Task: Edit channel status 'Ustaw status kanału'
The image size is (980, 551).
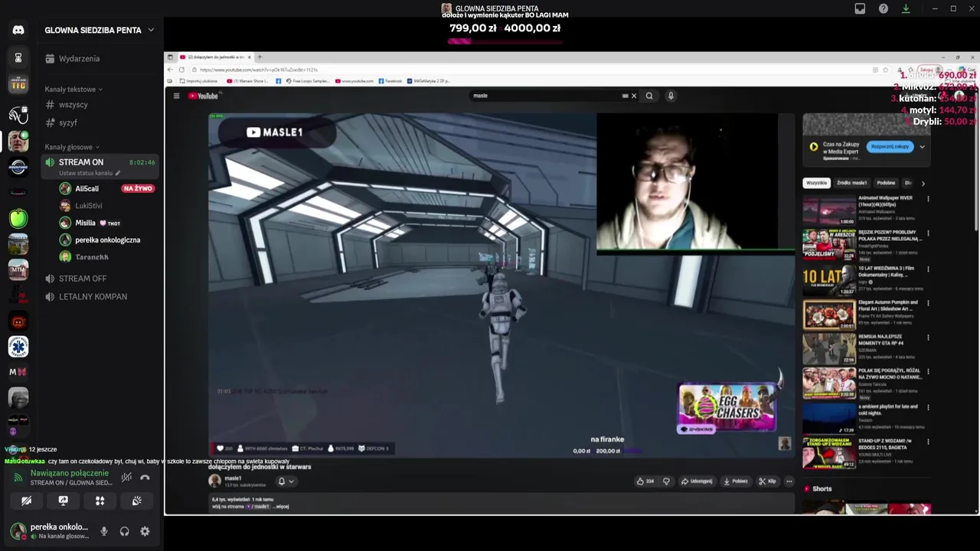Action: 90,173
